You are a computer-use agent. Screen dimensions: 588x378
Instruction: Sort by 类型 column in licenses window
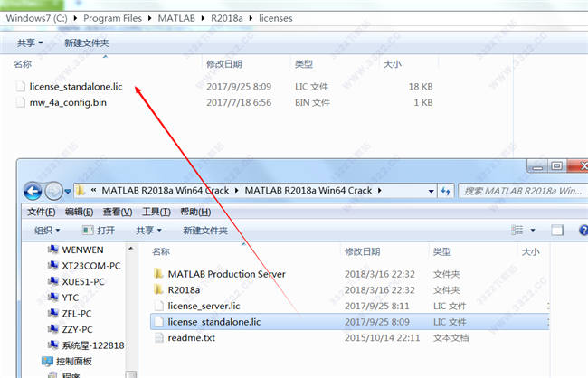tap(304, 64)
